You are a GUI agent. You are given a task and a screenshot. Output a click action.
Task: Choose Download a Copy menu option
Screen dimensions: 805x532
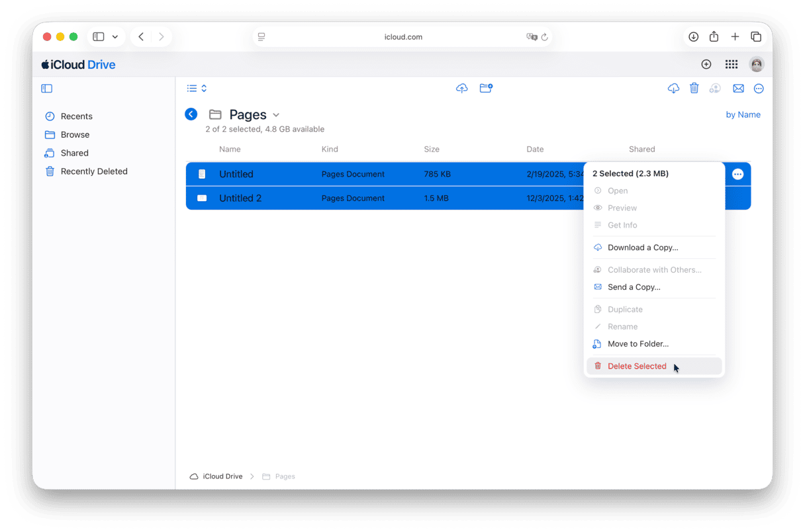pyautogui.click(x=642, y=247)
